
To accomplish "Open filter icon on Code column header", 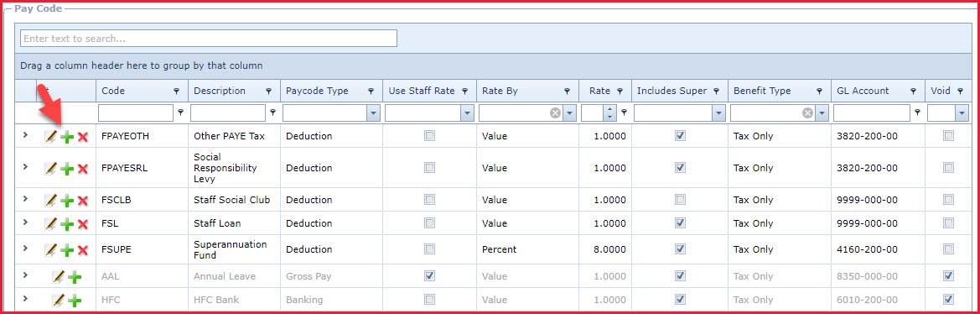I will [x=177, y=92].
